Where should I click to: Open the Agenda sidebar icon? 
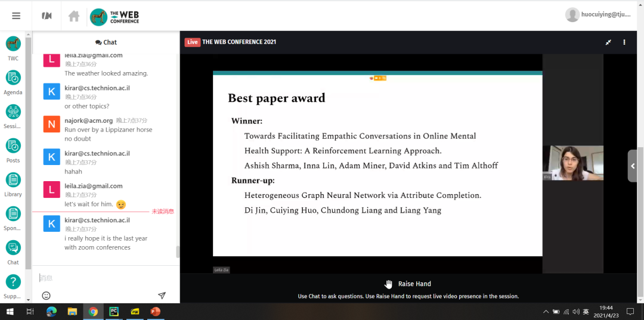point(13,77)
